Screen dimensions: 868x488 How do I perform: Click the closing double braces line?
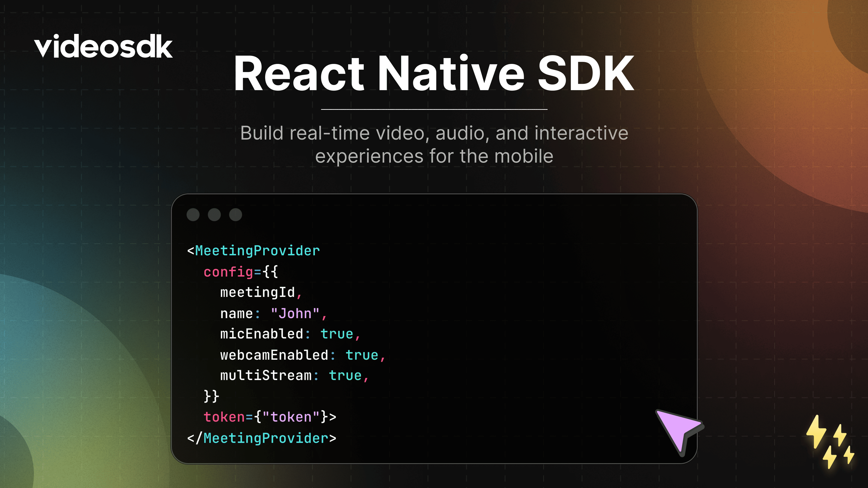[212, 396]
